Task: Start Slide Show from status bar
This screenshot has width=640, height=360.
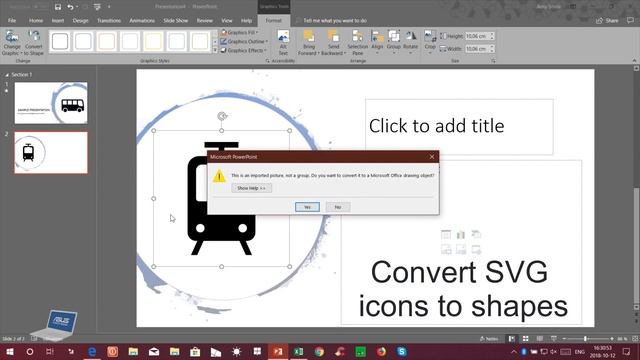Action: (554, 339)
